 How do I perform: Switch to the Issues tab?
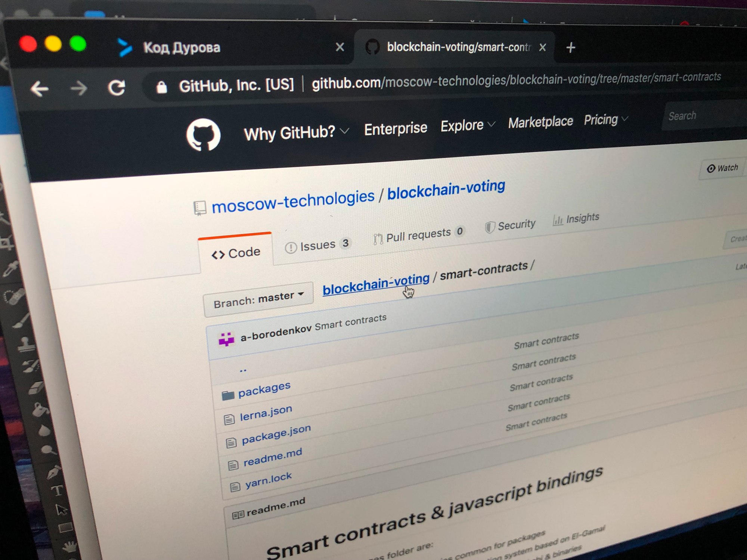coord(317,245)
